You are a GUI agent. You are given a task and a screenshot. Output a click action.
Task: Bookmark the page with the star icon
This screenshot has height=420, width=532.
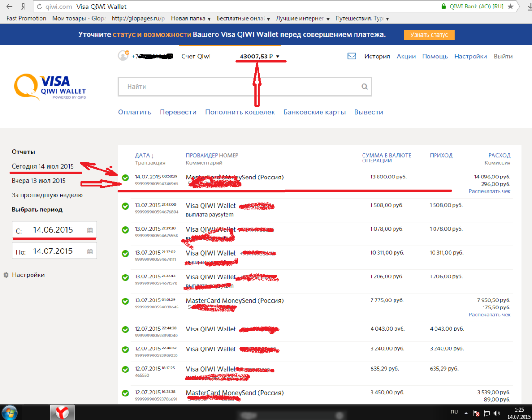tap(510, 7)
